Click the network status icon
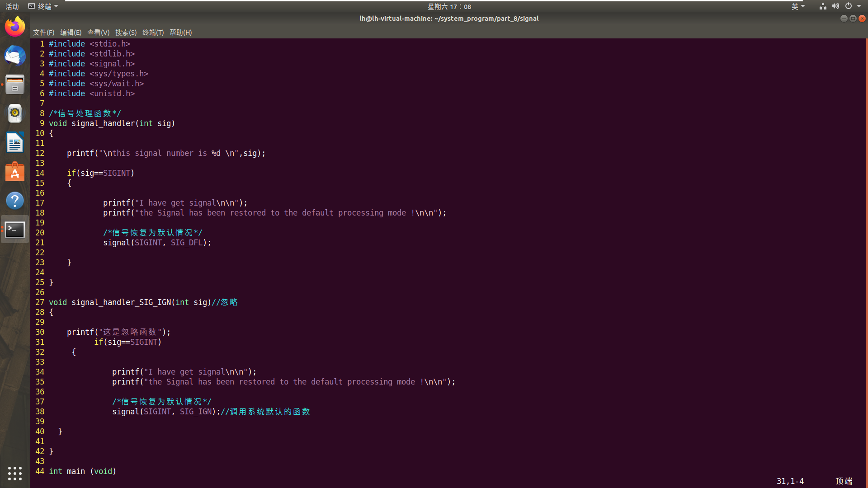Image resolution: width=868 pixels, height=488 pixels. coord(823,6)
